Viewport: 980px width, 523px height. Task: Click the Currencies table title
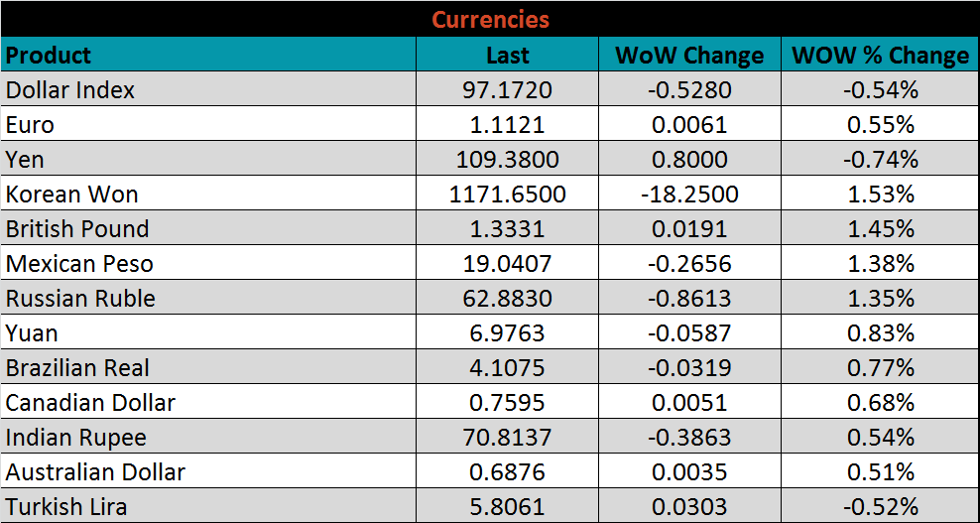[x=490, y=19]
